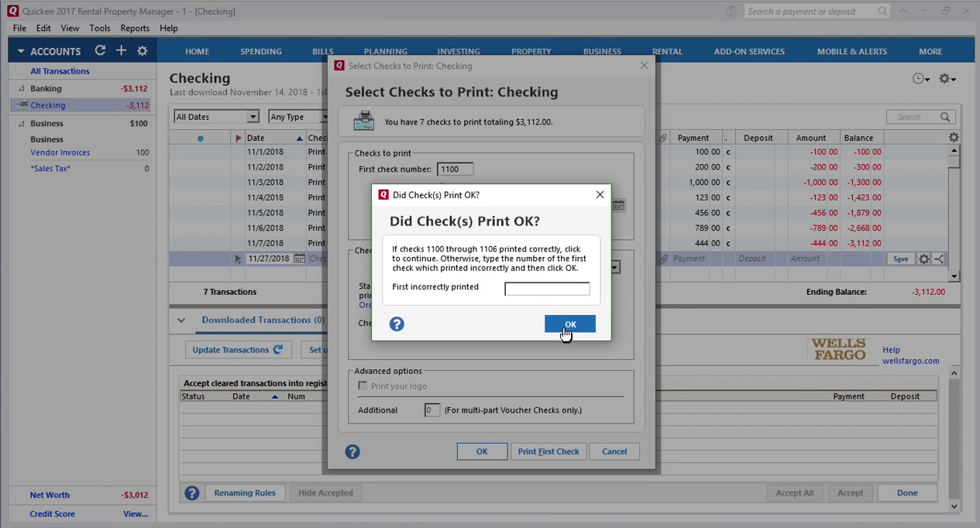Sort register by Date column

click(x=274, y=138)
